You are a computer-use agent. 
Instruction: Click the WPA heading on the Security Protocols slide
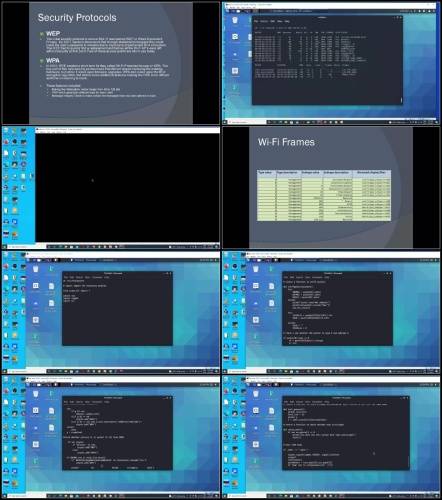pyautogui.click(x=53, y=60)
